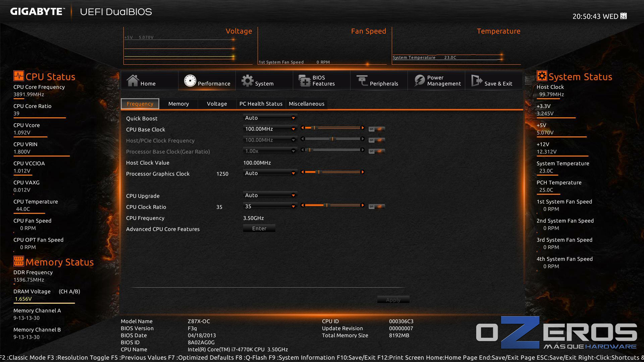Screen dimensions: 644x362
Task: Open the Processor Base Clock Gear Ratio dropdown
Action: tap(270, 151)
